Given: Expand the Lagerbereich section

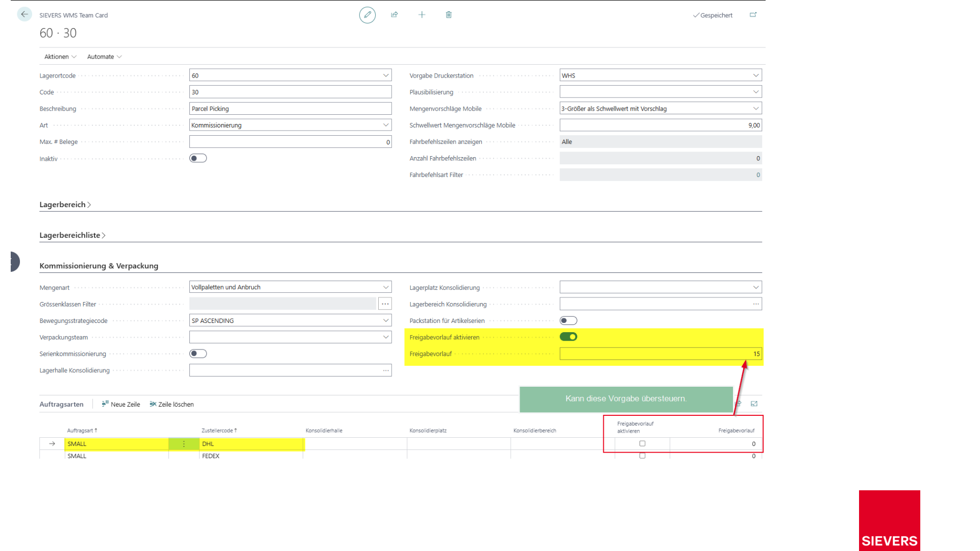Looking at the screenshot, I should [65, 205].
